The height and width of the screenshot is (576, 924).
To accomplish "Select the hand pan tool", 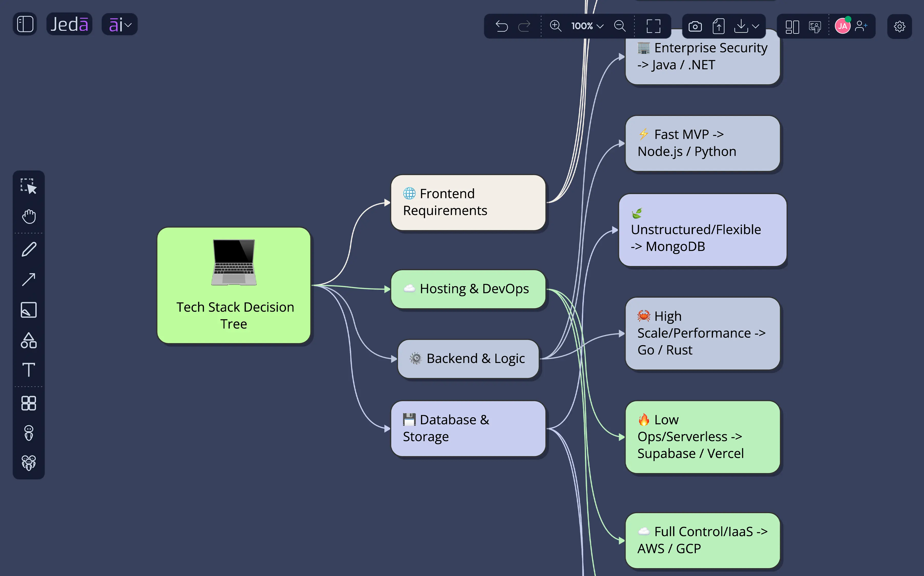I will [28, 216].
